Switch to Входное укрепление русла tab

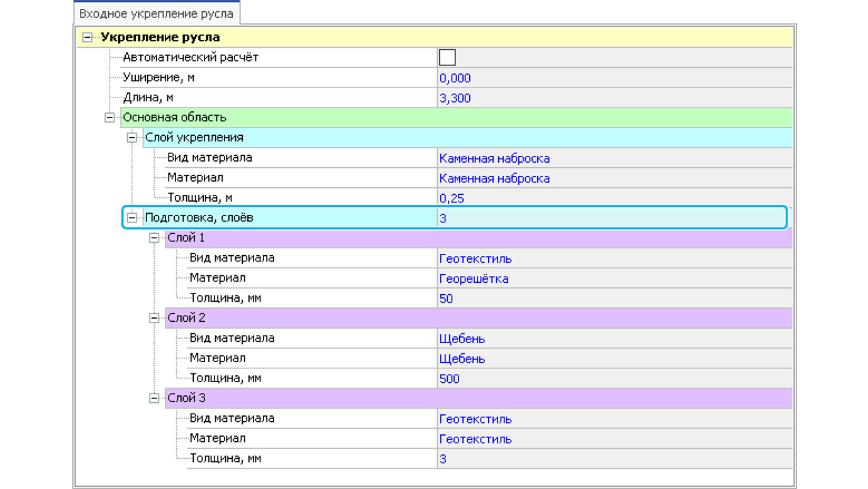pyautogui.click(x=156, y=13)
